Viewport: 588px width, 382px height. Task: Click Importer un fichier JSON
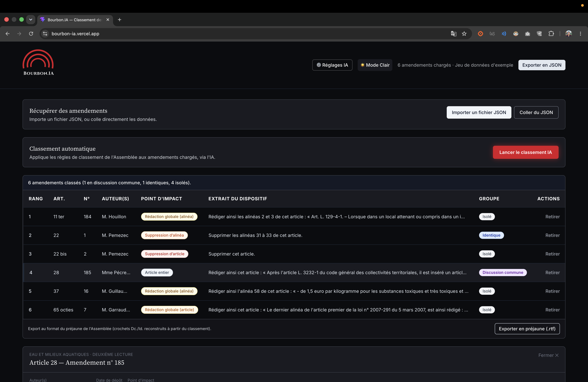click(479, 112)
